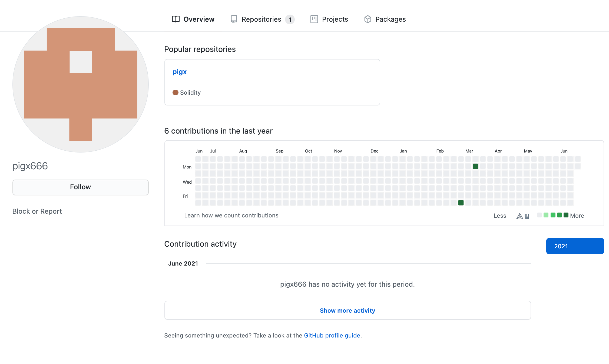Image resolution: width=609 pixels, height=364 pixels.
Task: Click Show more activity button
Action: point(347,310)
